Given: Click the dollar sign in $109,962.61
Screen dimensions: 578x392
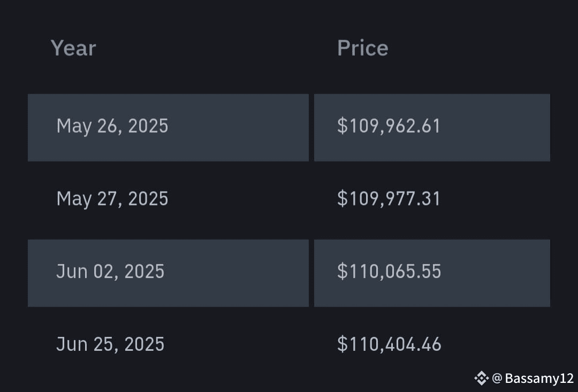Looking at the screenshot, I should pyautogui.click(x=343, y=126).
